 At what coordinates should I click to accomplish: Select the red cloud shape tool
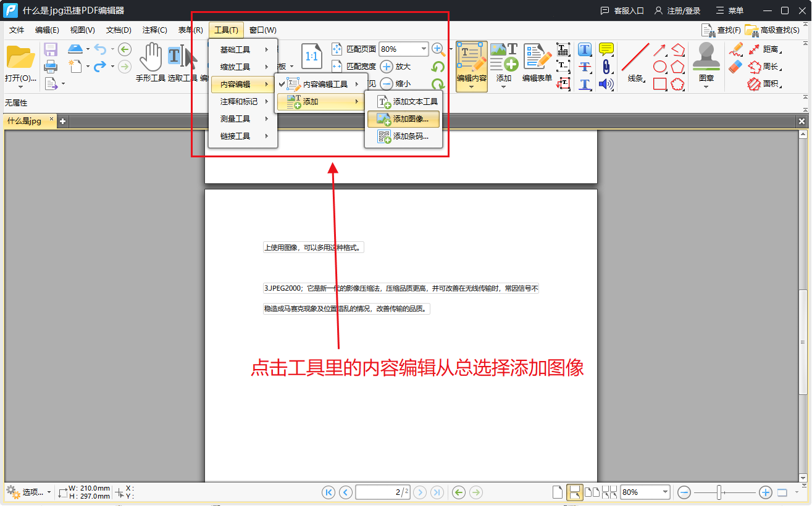coord(678,84)
